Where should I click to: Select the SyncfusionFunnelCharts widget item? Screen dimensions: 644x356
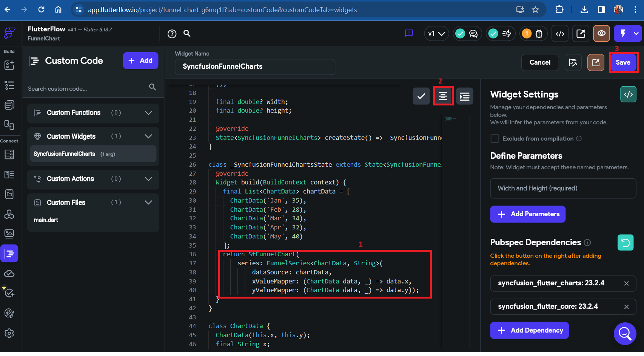(93, 154)
